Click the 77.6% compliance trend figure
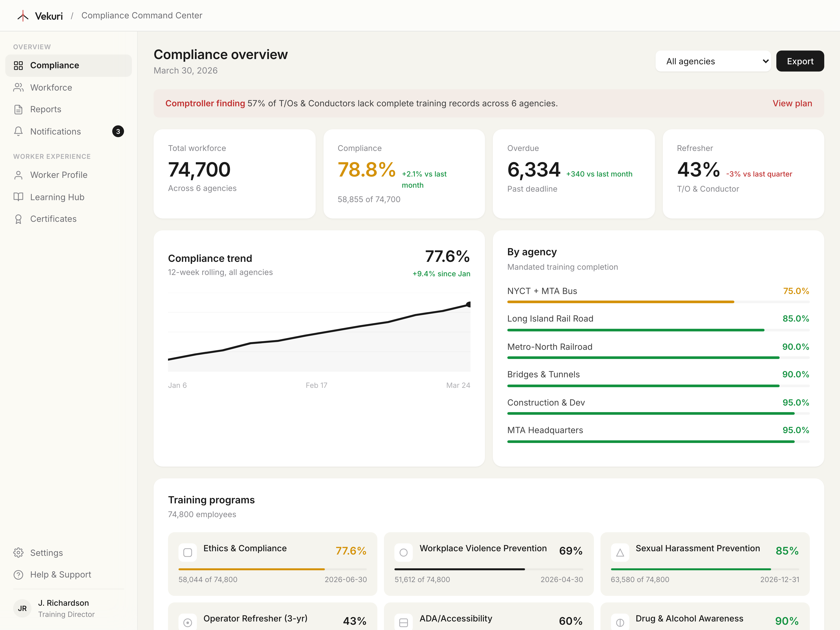The image size is (840, 630). tap(447, 256)
